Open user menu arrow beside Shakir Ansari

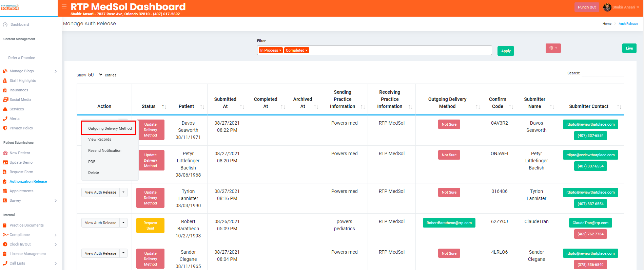coord(638,7)
